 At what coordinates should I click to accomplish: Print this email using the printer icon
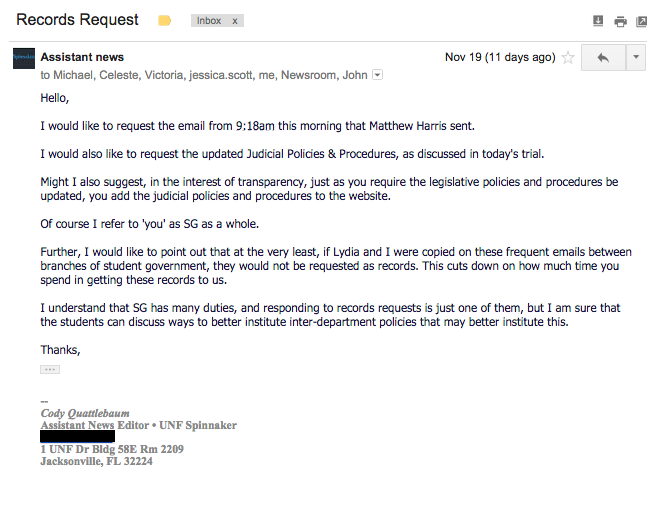620,21
